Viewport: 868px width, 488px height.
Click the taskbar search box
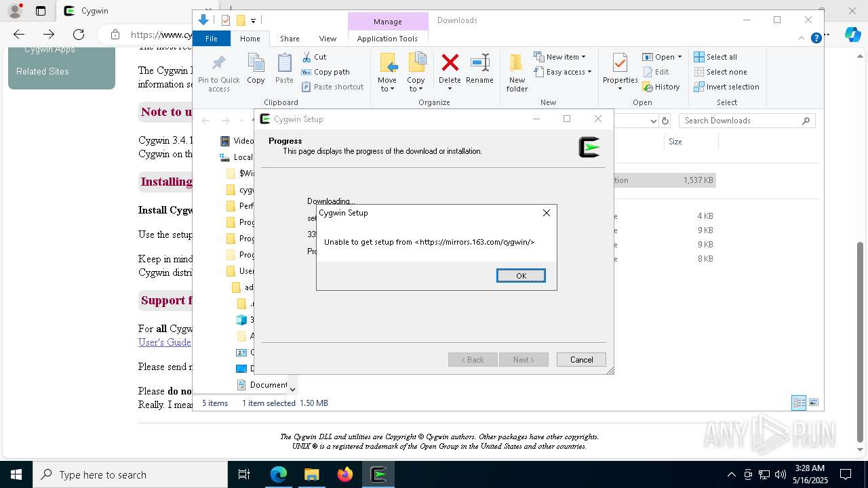130,474
